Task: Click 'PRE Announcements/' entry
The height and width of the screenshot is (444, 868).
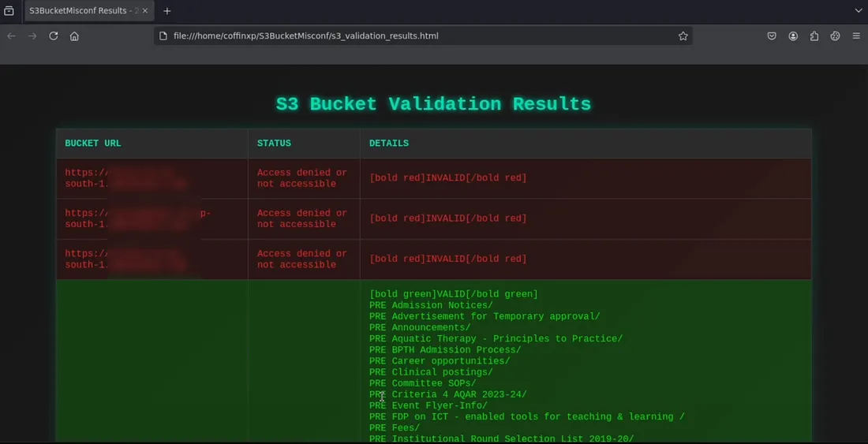Action: pos(420,327)
